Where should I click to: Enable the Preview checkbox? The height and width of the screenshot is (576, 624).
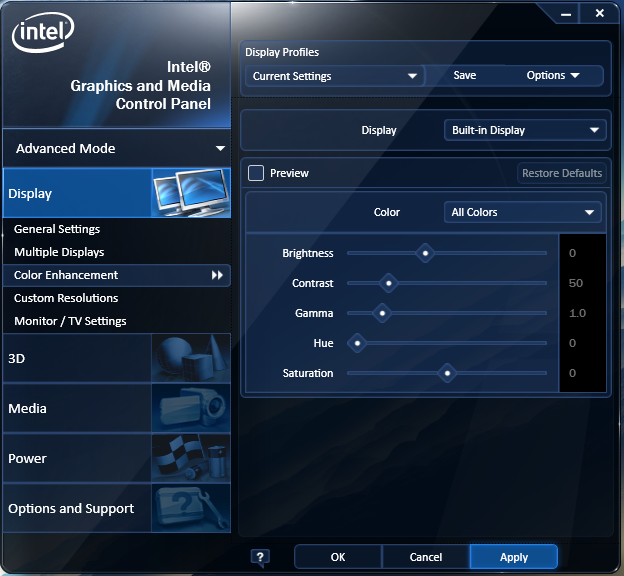point(256,173)
